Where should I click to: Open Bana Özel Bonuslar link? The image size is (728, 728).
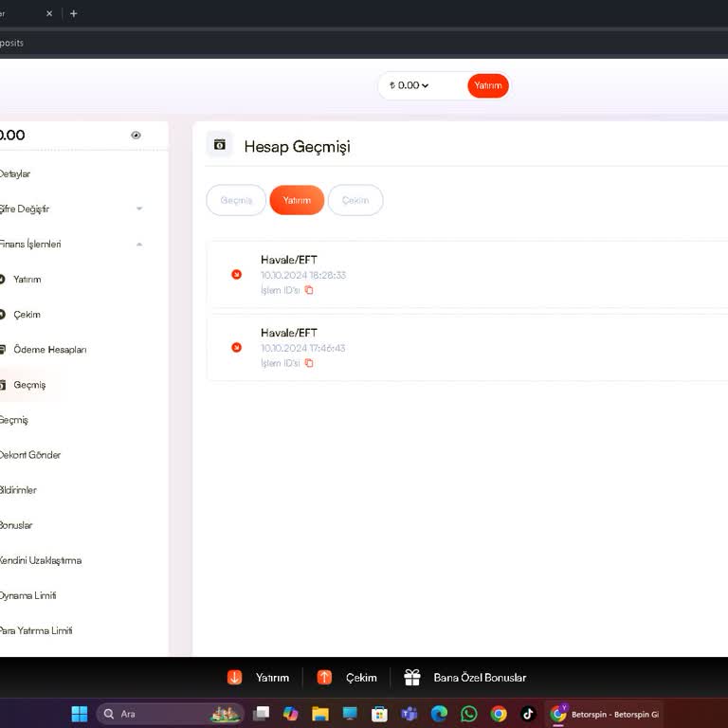[480, 678]
